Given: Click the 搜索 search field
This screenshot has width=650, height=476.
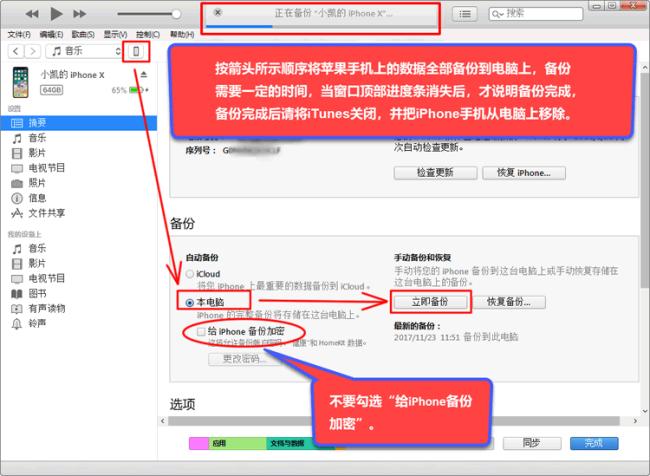Looking at the screenshot, I should [x=536, y=14].
